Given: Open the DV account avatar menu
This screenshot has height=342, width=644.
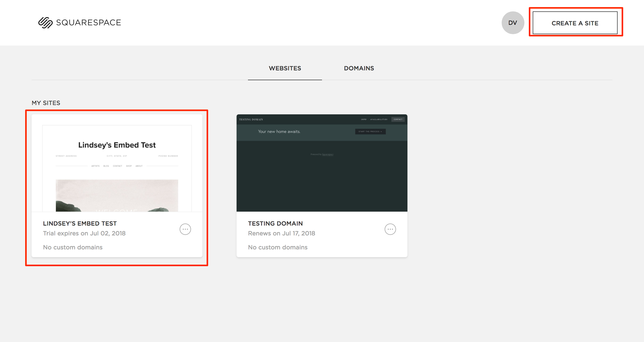Looking at the screenshot, I should (513, 23).
